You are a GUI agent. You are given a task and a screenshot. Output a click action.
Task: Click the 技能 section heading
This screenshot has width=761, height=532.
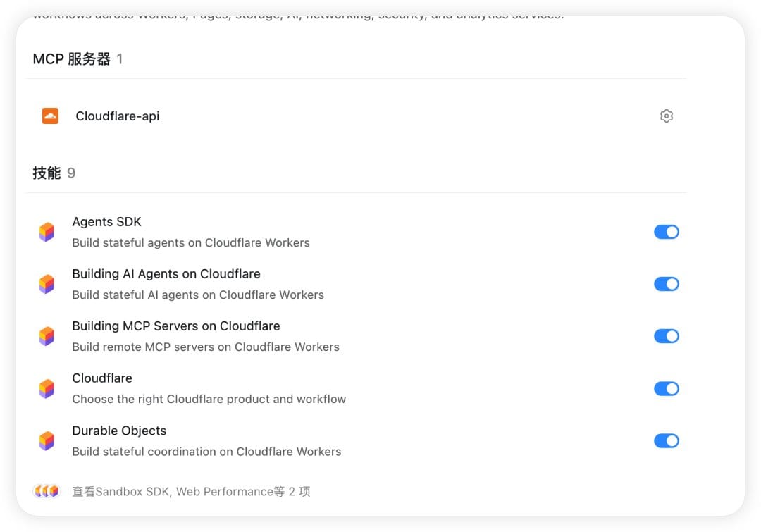47,173
